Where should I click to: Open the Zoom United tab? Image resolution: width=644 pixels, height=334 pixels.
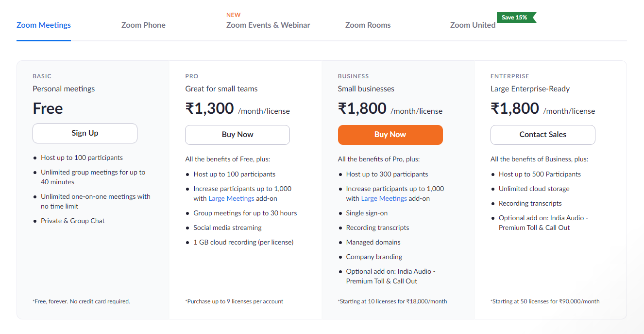tap(473, 25)
